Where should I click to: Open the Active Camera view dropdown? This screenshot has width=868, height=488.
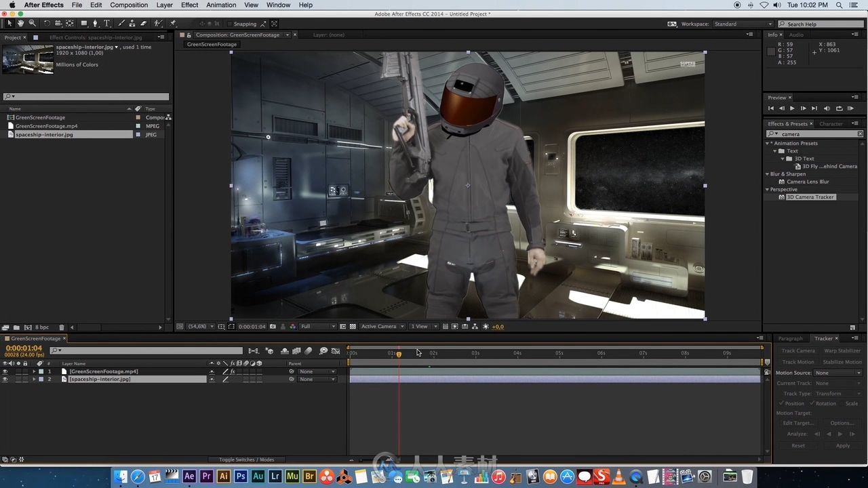(382, 326)
